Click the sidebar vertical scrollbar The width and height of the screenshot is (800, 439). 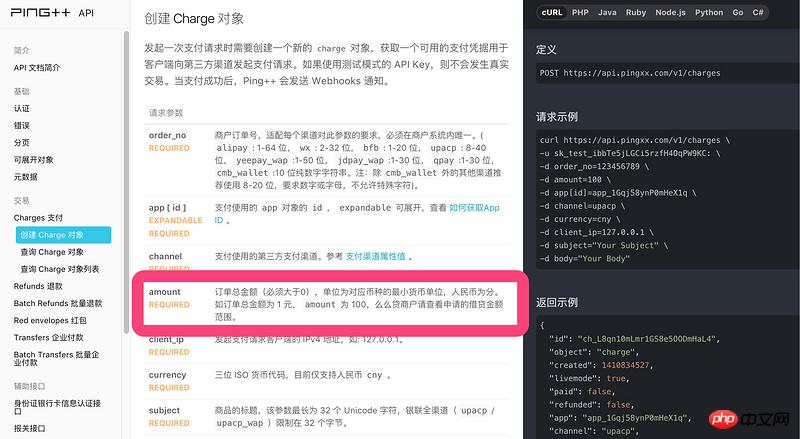click(126, 181)
